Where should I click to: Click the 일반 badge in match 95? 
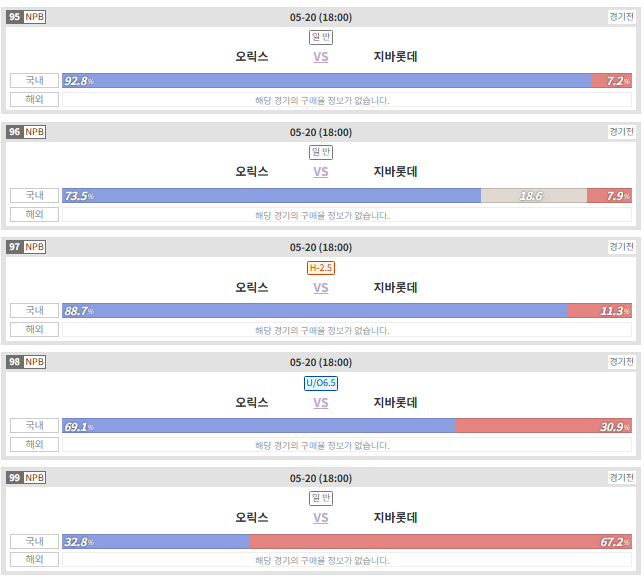click(x=321, y=37)
